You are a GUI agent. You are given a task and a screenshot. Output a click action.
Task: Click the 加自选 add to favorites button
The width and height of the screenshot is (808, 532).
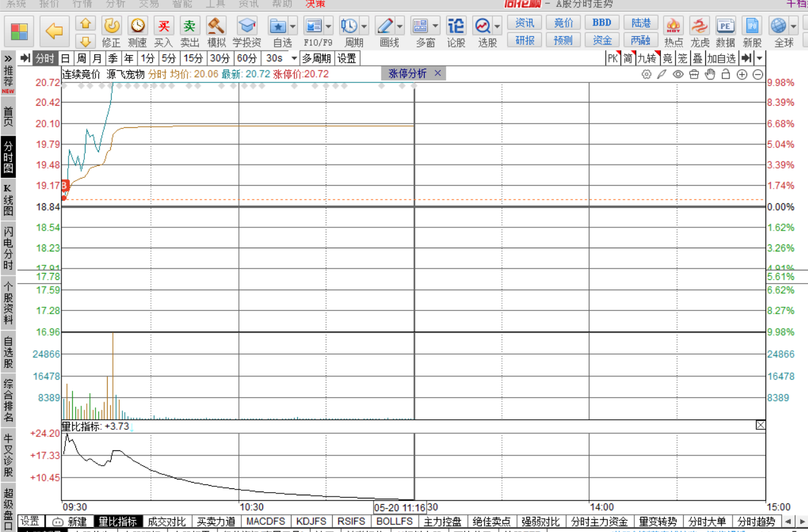tap(722, 58)
